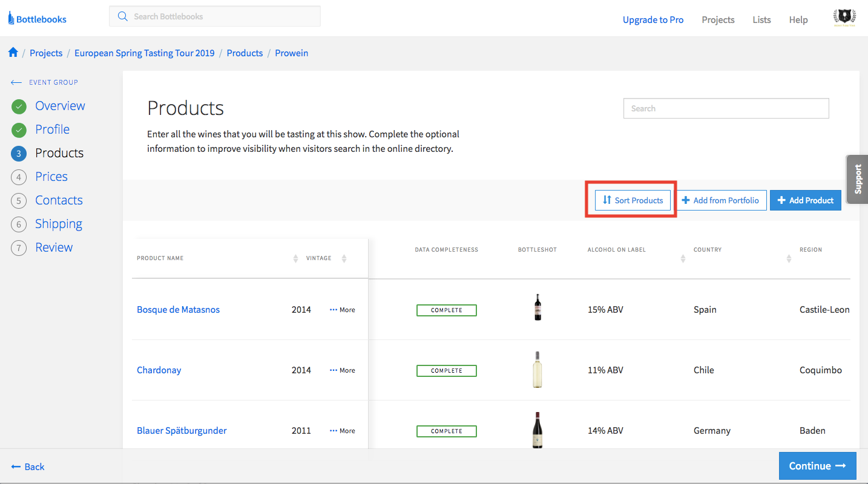Click step 4 circle beside Prices
The image size is (868, 484).
19,177
